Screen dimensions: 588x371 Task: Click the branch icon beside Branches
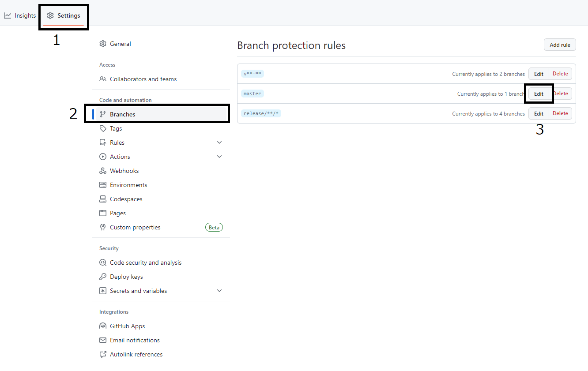(102, 114)
